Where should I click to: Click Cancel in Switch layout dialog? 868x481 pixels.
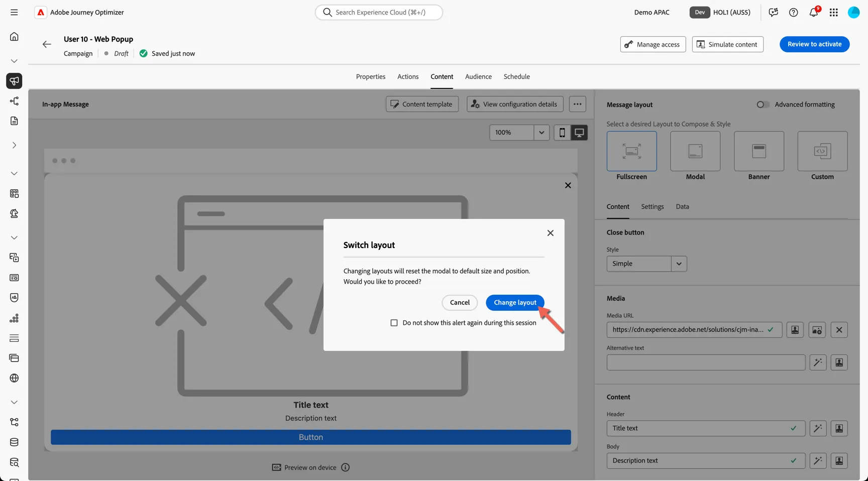click(x=460, y=303)
